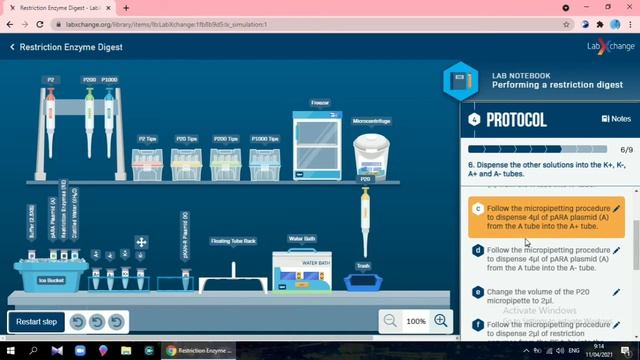
Task: Click the protocol progress bar
Action: pos(537,149)
